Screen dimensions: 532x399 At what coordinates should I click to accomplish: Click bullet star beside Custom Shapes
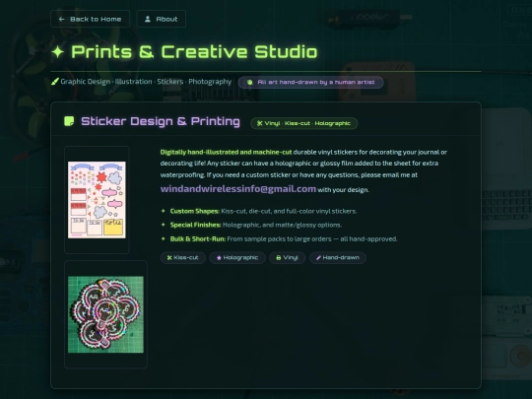164,211
